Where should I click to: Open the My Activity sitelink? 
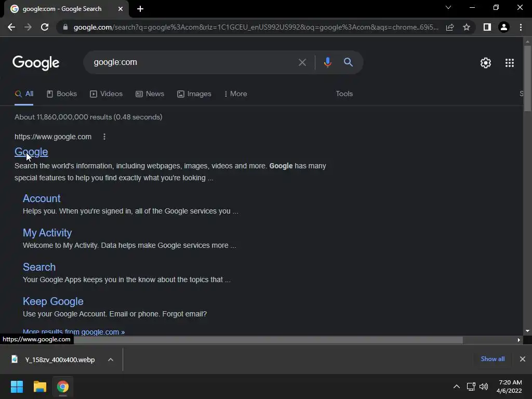pyautogui.click(x=47, y=233)
